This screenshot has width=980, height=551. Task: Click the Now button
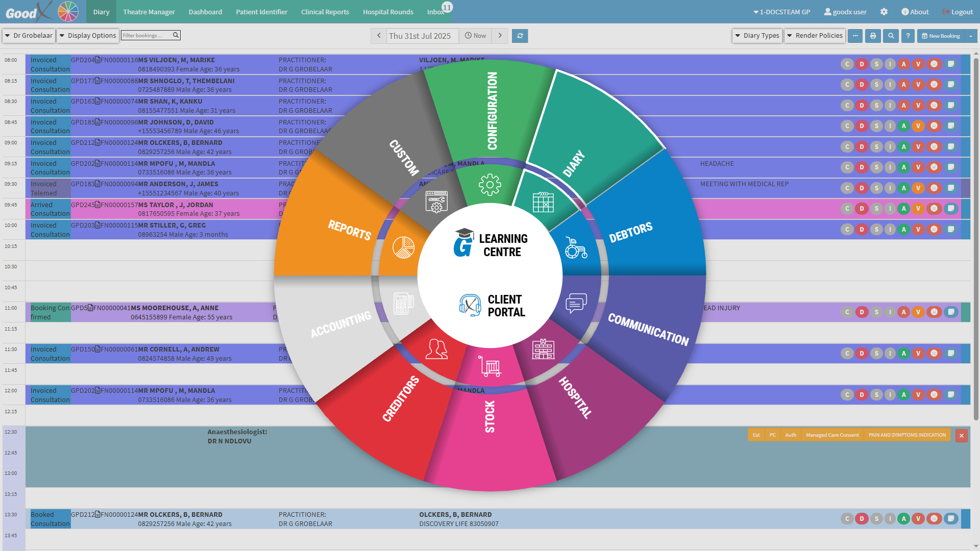(475, 36)
